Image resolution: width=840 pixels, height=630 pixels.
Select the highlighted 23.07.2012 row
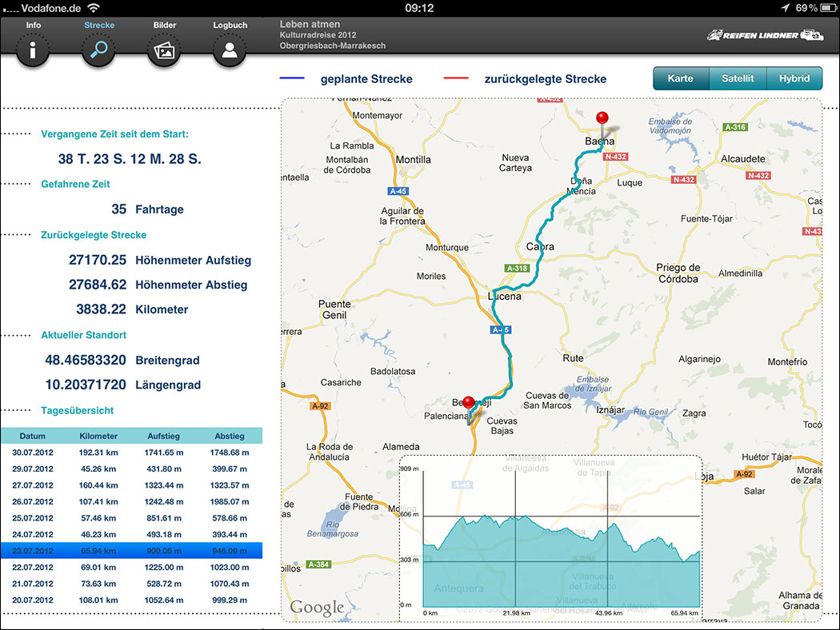click(x=131, y=551)
